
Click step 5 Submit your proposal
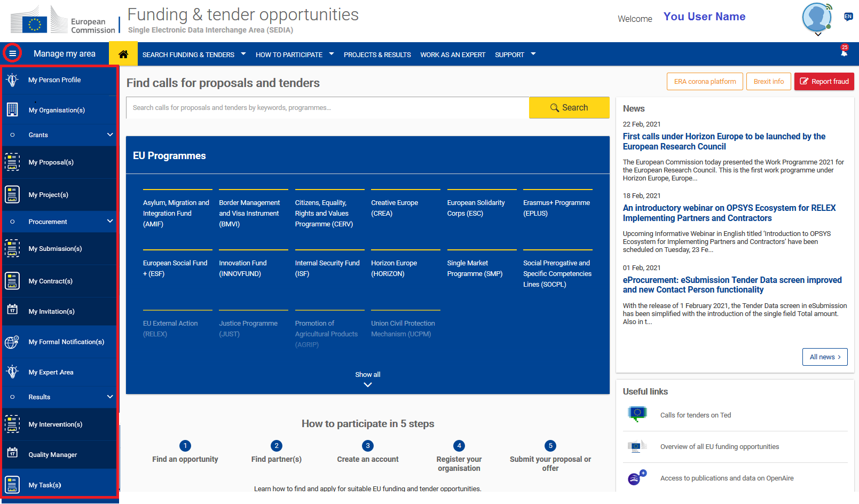pyautogui.click(x=550, y=456)
